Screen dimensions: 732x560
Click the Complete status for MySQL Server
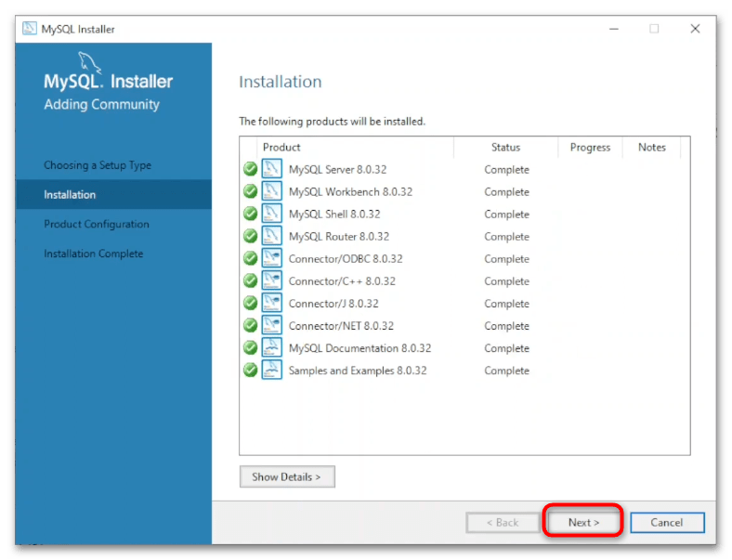pyautogui.click(x=506, y=169)
